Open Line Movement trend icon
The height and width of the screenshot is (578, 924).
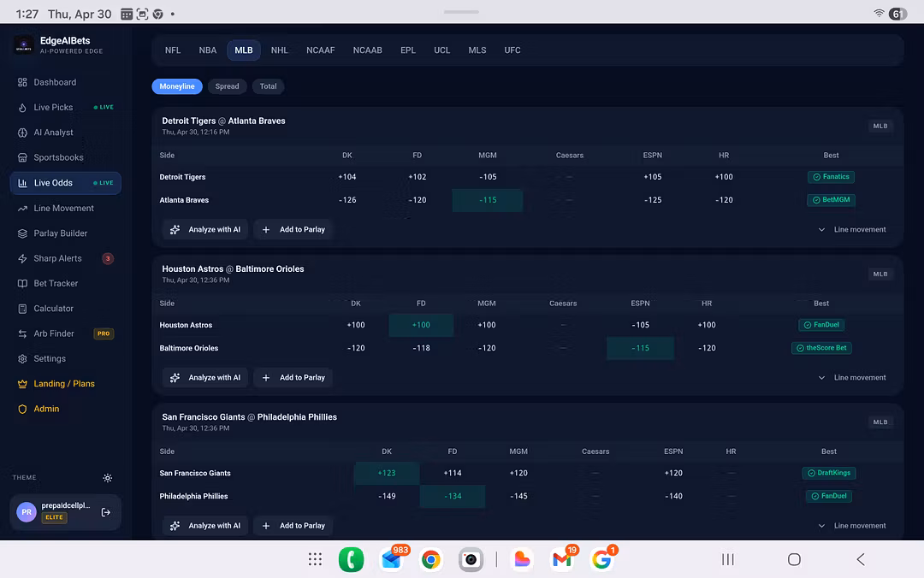pos(22,208)
